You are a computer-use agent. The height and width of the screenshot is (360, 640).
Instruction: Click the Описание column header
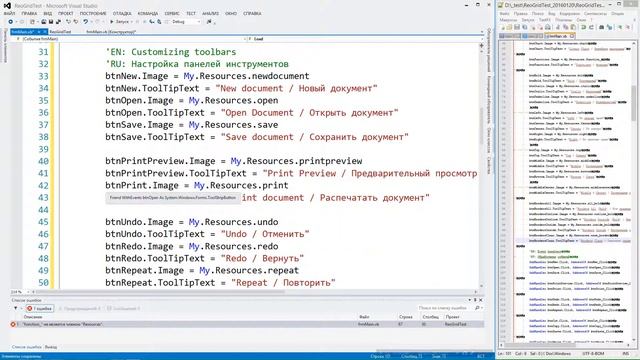click(x=33, y=317)
